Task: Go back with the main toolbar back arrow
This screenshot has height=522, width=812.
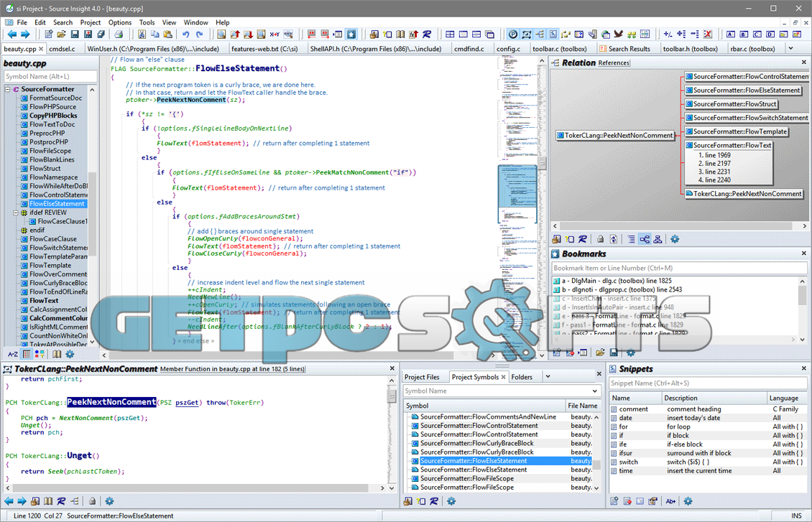Action: [11, 34]
